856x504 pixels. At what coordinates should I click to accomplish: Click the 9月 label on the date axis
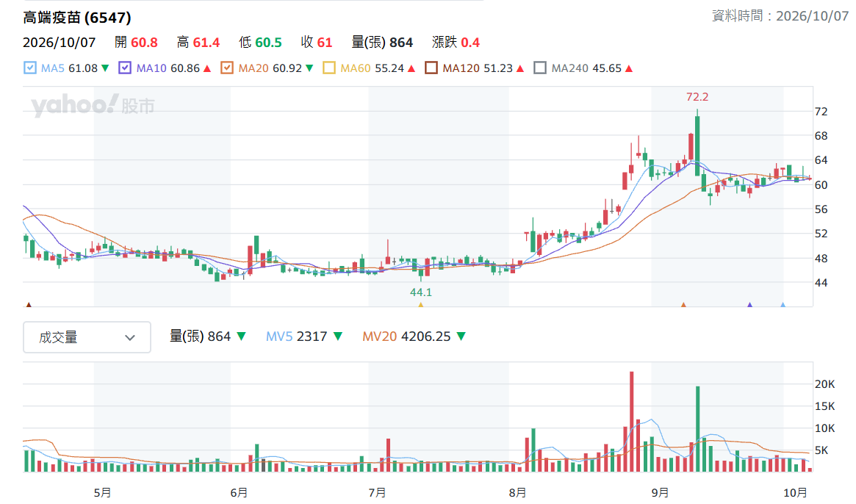point(660,492)
